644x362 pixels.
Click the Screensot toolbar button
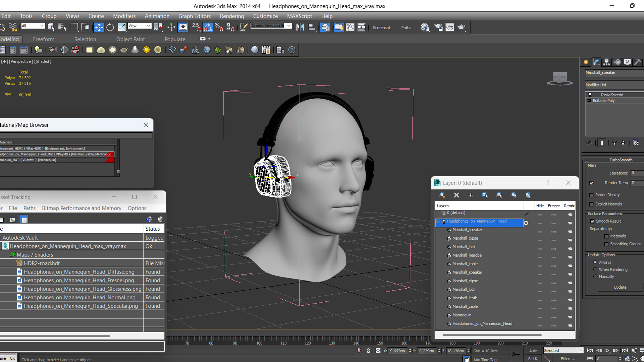[381, 27]
